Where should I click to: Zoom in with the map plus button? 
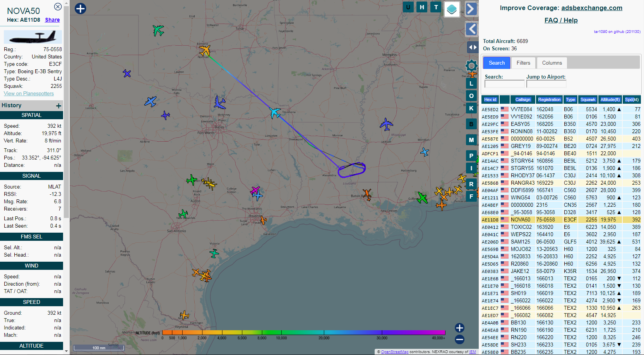[459, 328]
